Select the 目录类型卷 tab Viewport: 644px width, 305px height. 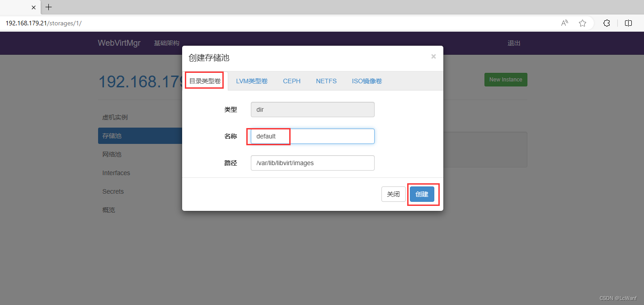pyautogui.click(x=205, y=81)
